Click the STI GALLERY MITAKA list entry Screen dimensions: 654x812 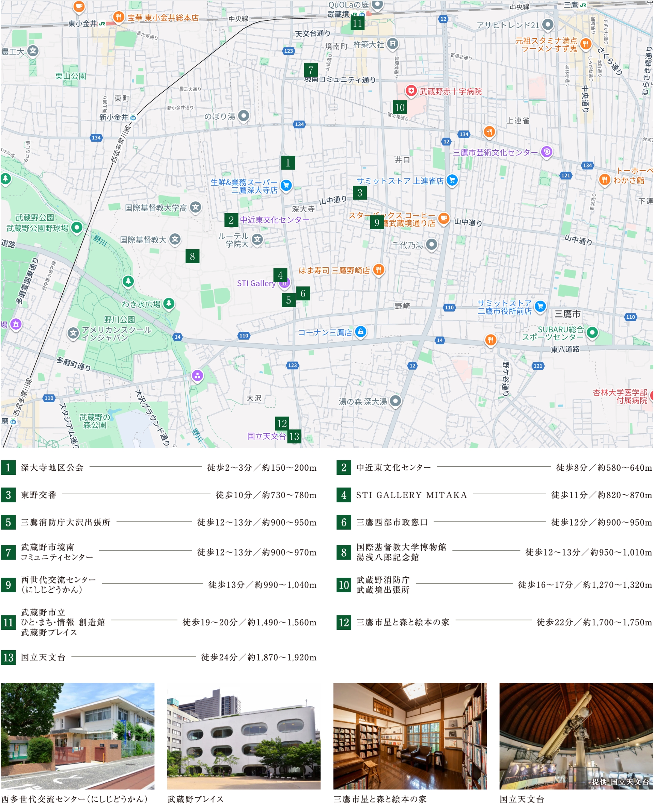pos(411,495)
